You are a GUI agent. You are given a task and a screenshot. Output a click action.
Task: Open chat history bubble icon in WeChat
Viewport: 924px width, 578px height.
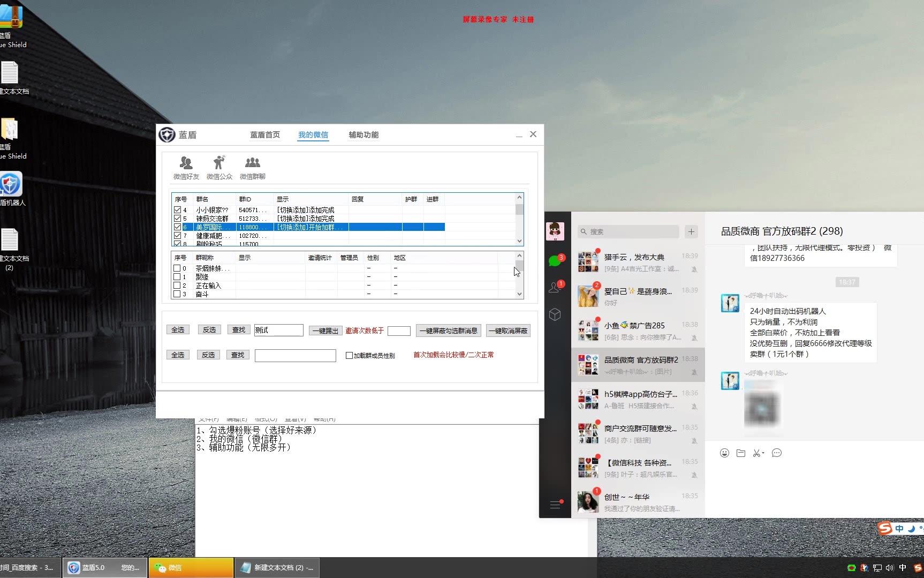[x=777, y=453]
